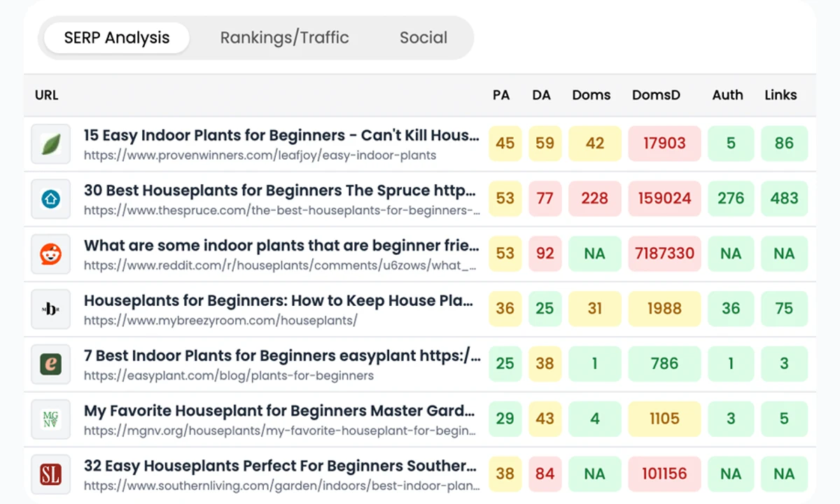Image resolution: width=840 pixels, height=504 pixels.
Task: Click Links value 86
Action: coord(784,143)
